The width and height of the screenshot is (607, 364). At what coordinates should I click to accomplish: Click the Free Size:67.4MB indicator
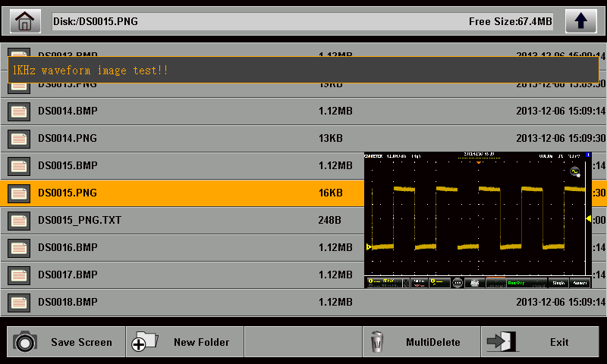tap(511, 21)
